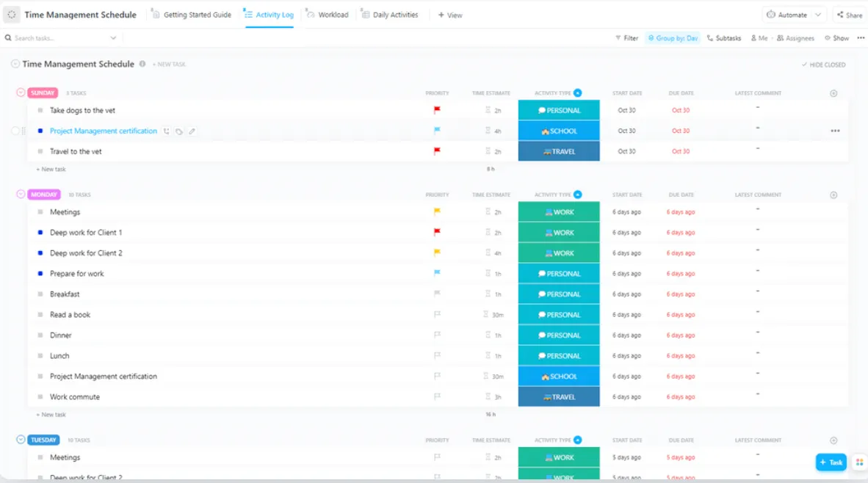868x483 pixels.
Task: Click the Automate button
Action: [786, 15]
